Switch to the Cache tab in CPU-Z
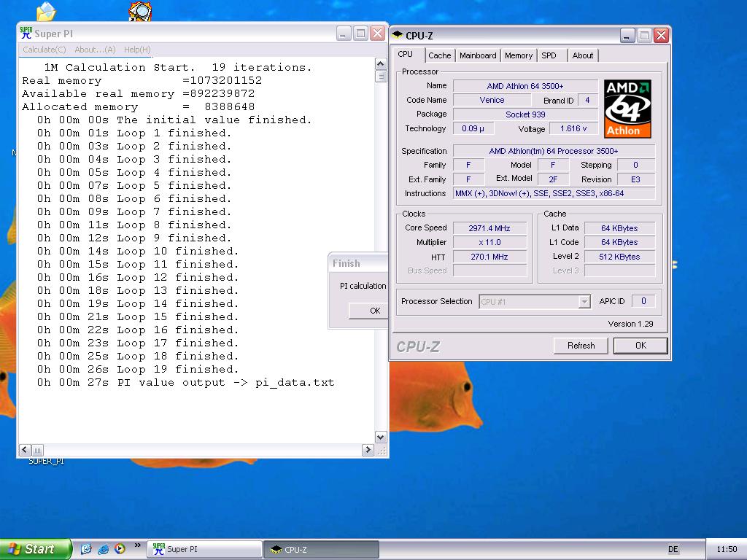747x560 pixels. 439,55
